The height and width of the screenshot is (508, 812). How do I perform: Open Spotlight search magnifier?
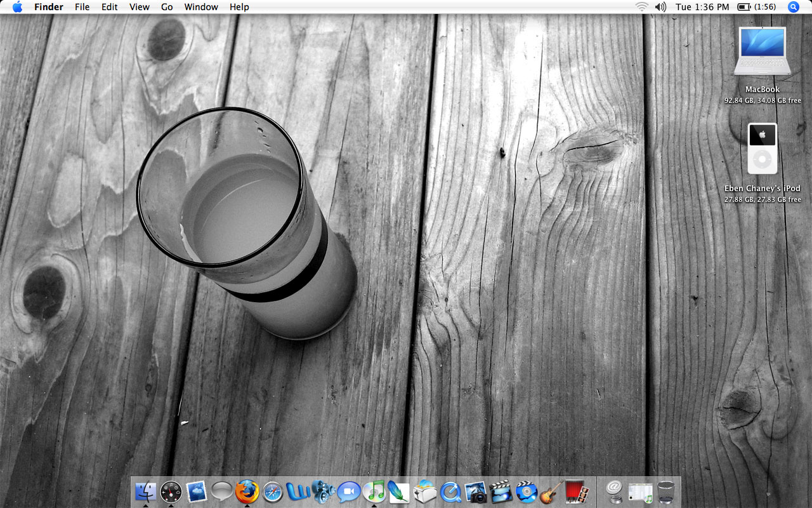(794, 7)
